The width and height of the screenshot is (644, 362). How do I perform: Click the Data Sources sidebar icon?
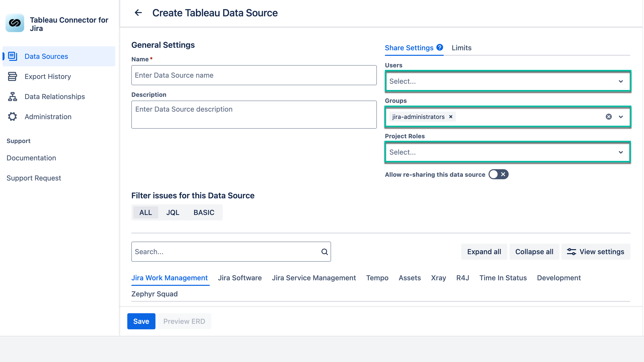pyautogui.click(x=12, y=56)
